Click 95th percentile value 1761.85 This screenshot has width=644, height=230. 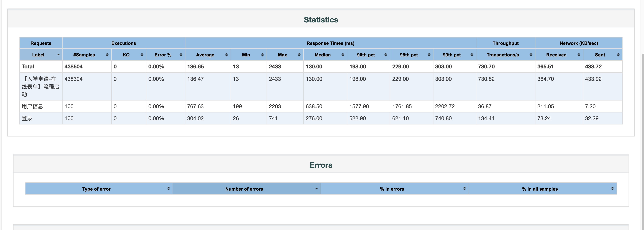pos(402,106)
